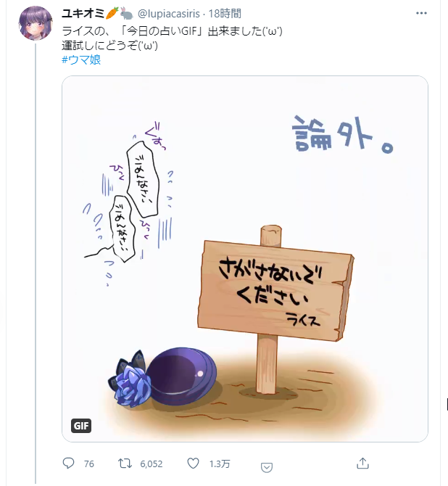Click the tweet text 運試しにどうぞ
The image size is (448, 486).
pos(109,46)
